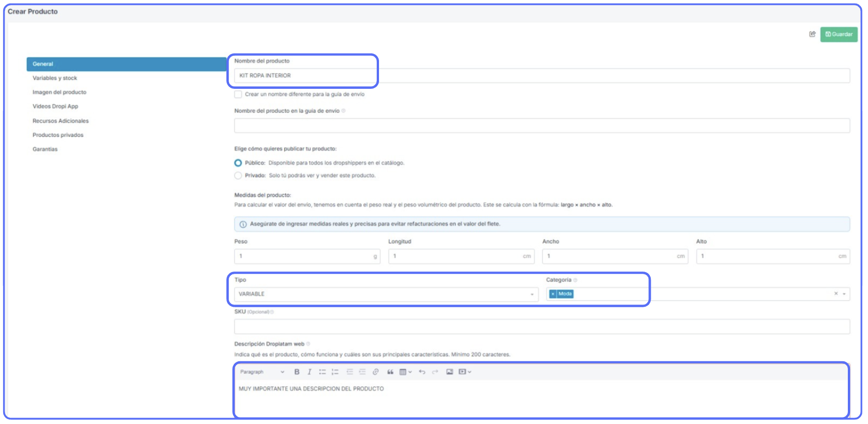Click the insert image icon
Viewport: 868px width, 424px height.
450,372
